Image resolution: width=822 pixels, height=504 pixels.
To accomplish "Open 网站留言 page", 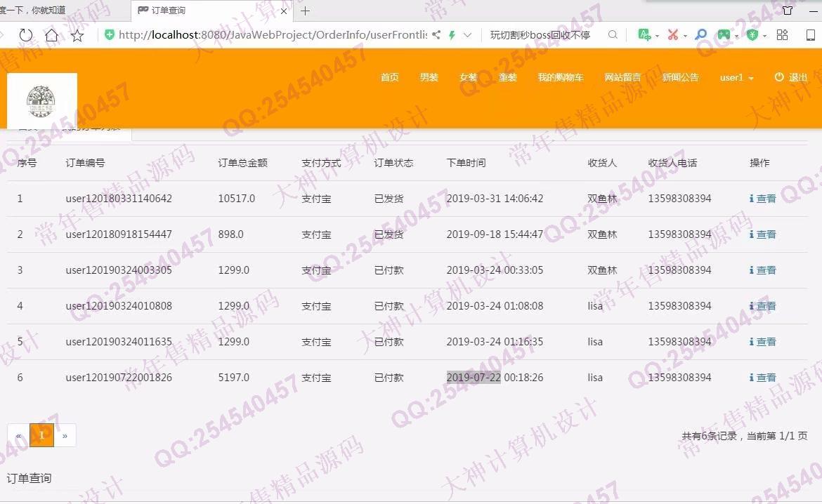I will coord(622,77).
